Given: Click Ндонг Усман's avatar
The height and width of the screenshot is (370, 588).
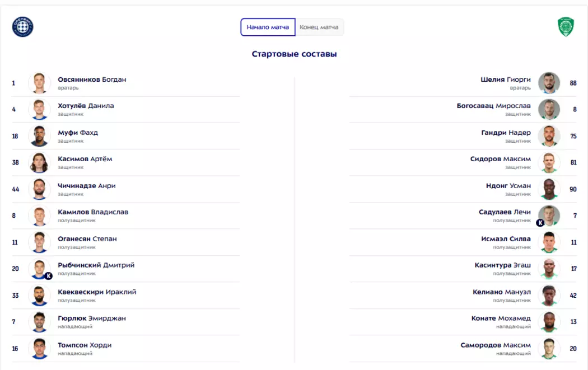Looking at the screenshot, I should pyautogui.click(x=549, y=189).
